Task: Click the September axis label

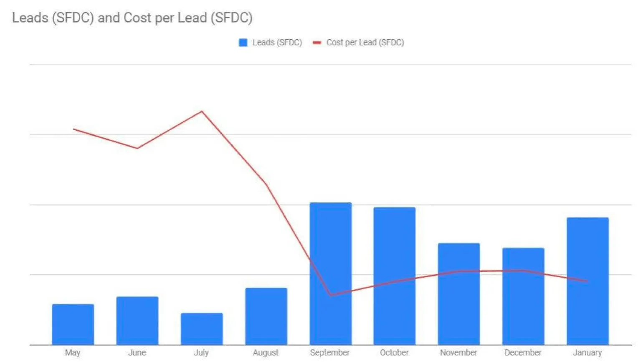Action: 330,352
